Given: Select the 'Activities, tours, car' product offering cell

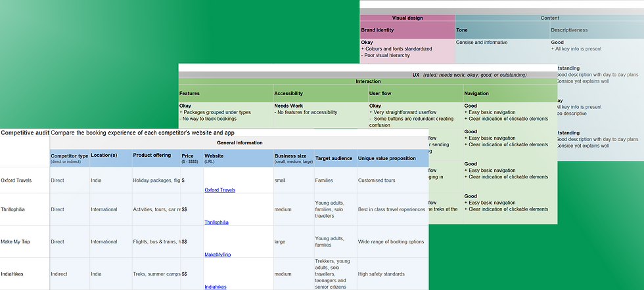Looking at the screenshot, I should 156,209.
